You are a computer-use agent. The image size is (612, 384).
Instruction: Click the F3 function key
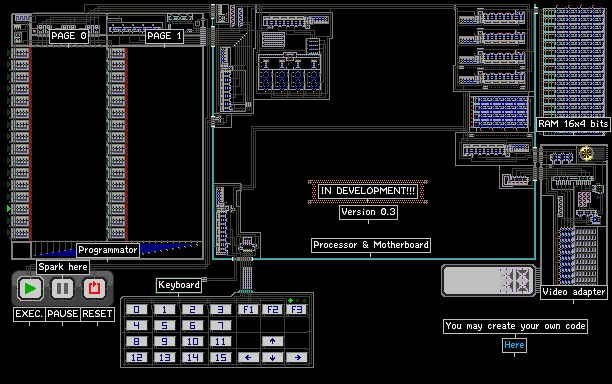tap(297, 310)
